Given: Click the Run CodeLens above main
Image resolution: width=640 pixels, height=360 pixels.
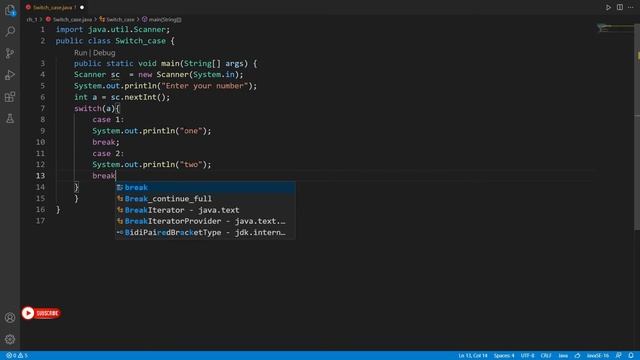Looking at the screenshot, I should coord(80,53).
